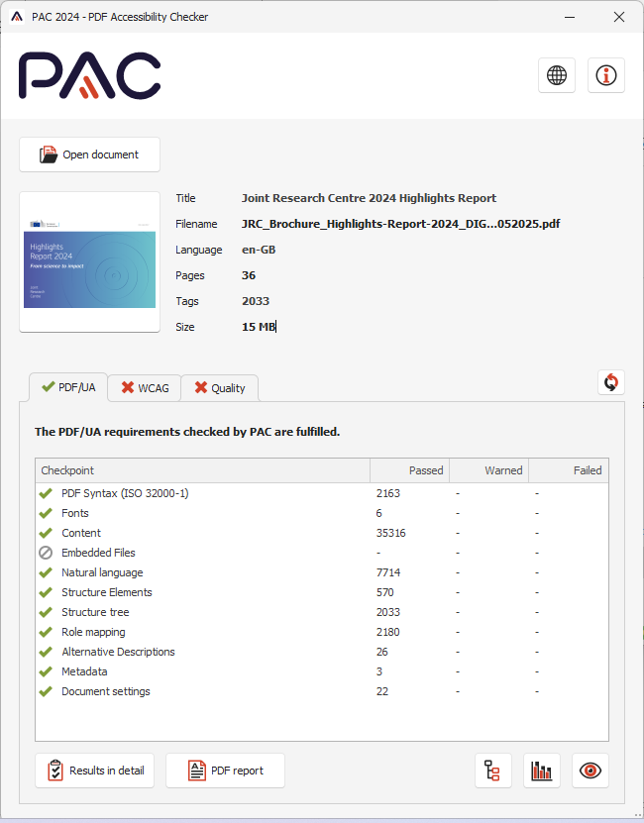Open the screen reader preview eye icon
Image resolution: width=644 pixels, height=823 pixels.
(590, 771)
